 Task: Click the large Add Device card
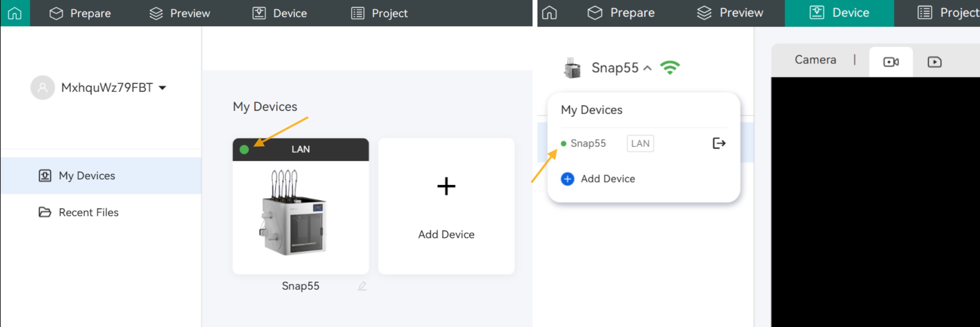click(446, 206)
